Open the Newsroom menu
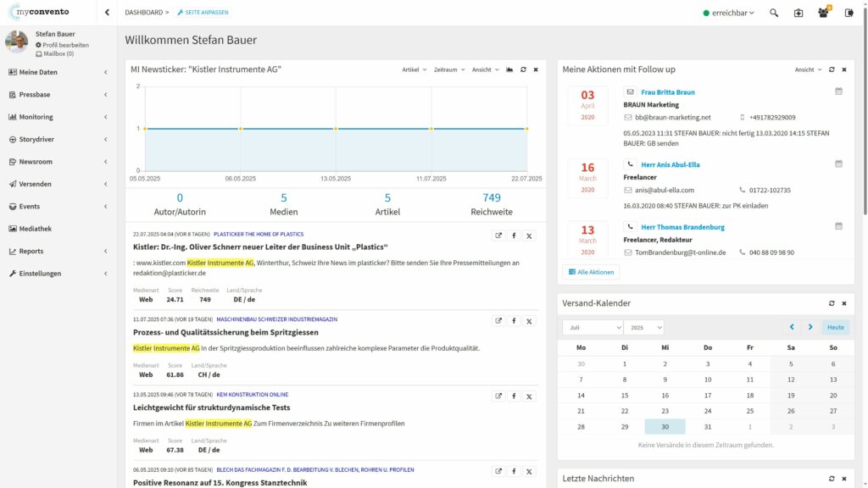Viewport: 868px width, 488px height. click(x=58, y=162)
